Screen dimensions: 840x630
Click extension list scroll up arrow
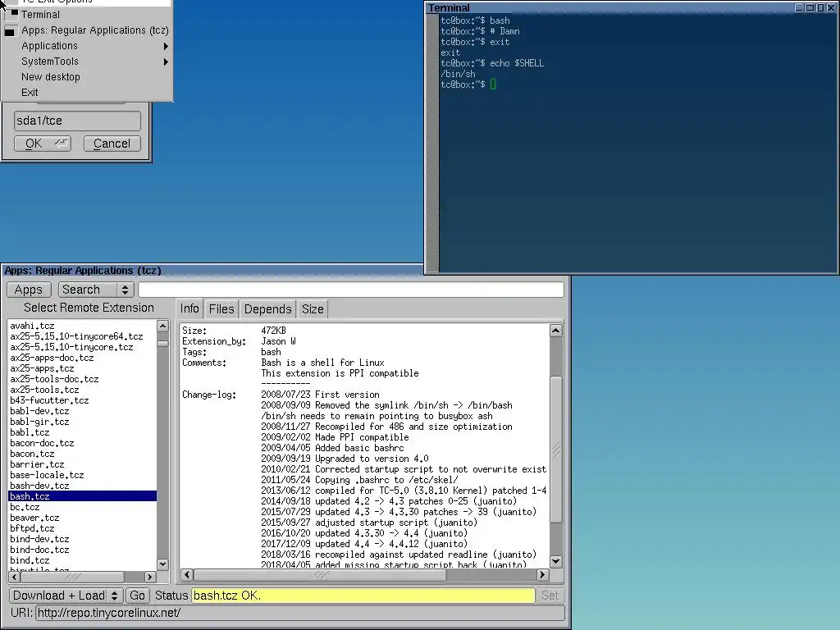coord(163,326)
